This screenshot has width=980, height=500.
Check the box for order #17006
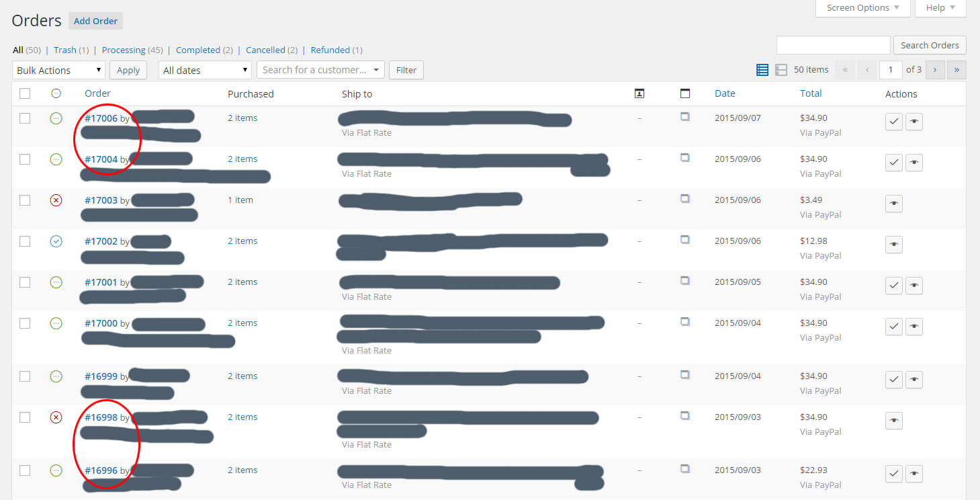point(25,118)
